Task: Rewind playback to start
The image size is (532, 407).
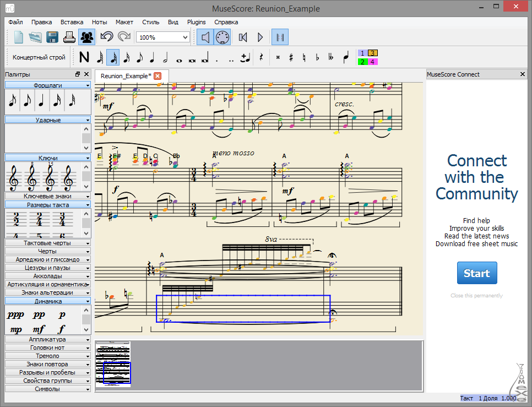Action: 243,37
